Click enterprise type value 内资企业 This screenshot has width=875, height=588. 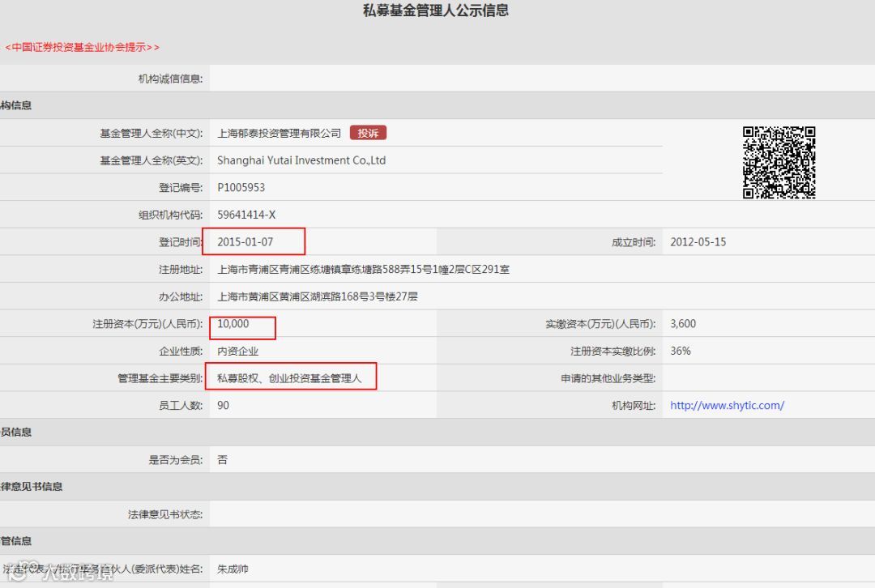coord(237,352)
